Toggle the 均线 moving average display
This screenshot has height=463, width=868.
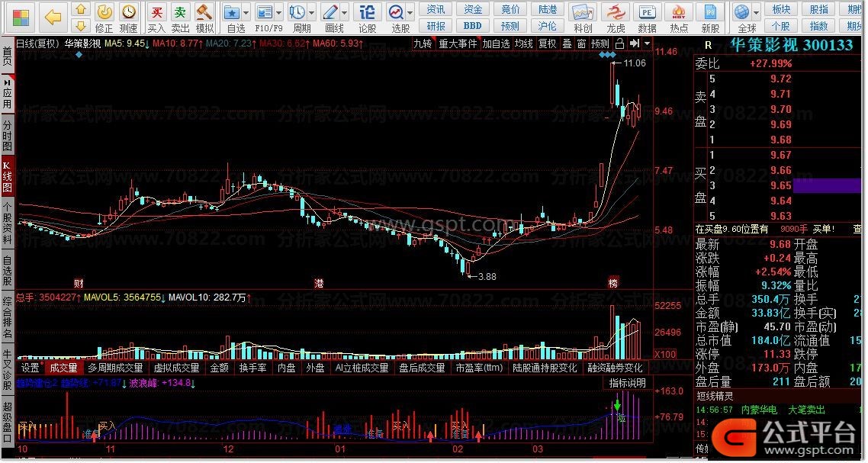pos(524,43)
